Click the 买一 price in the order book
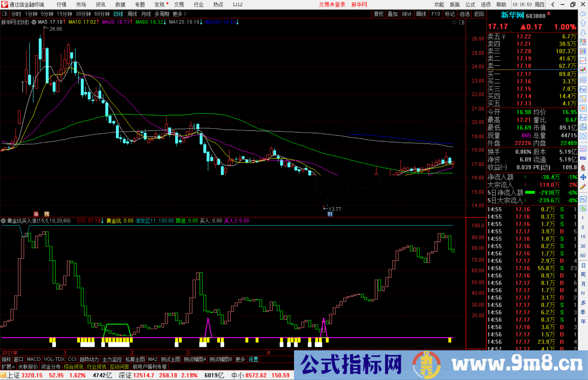588x380 pixels. [523, 74]
